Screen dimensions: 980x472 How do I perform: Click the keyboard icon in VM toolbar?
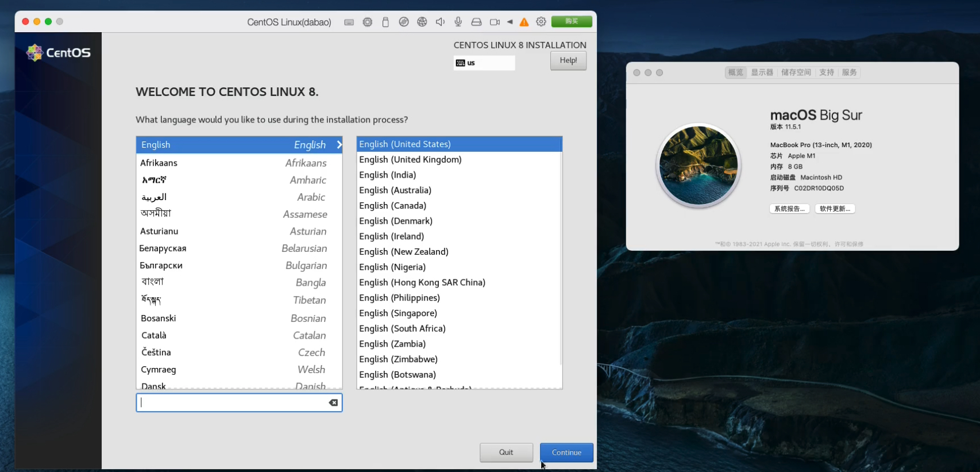click(349, 22)
